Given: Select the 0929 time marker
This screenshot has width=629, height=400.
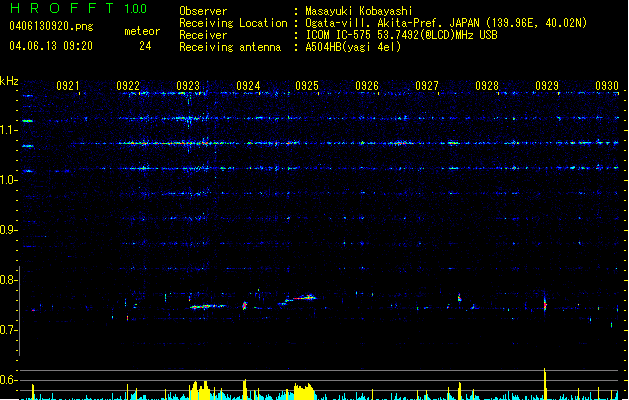Looking at the screenshot, I should point(547,86).
